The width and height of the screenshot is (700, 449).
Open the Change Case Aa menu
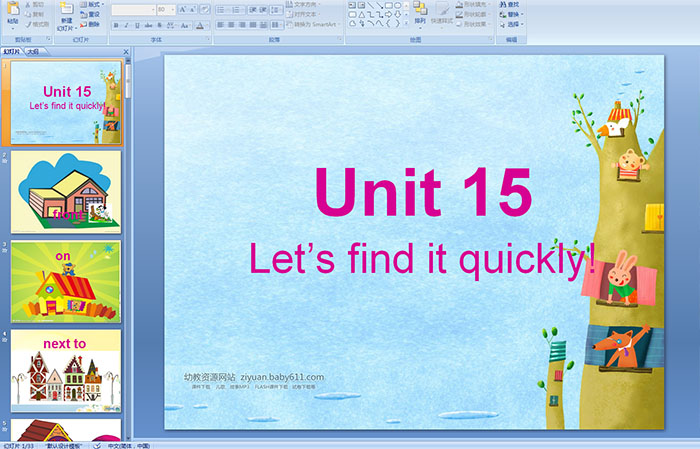pos(185,25)
